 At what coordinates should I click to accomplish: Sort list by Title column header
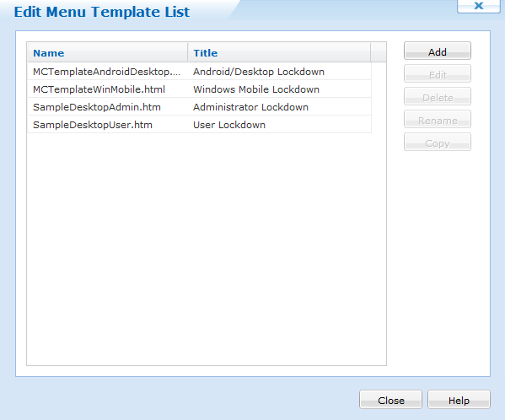point(279,52)
